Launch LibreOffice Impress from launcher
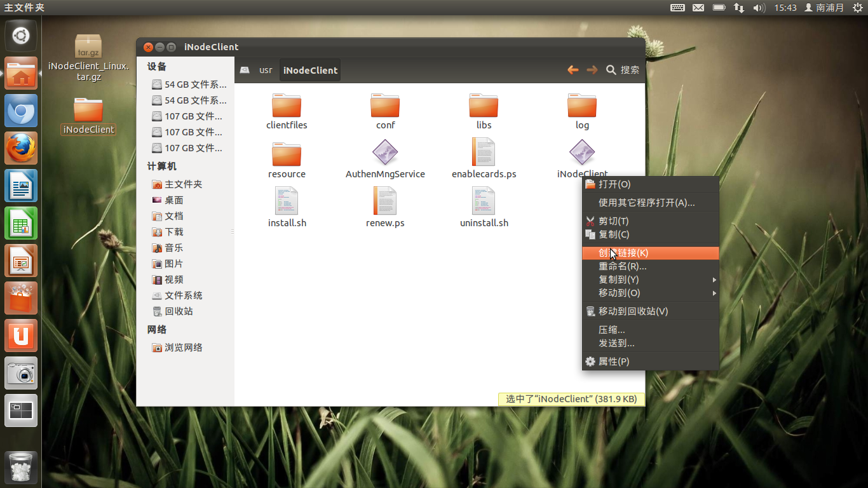Viewport: 868px width, 488px height. point(21,261)
